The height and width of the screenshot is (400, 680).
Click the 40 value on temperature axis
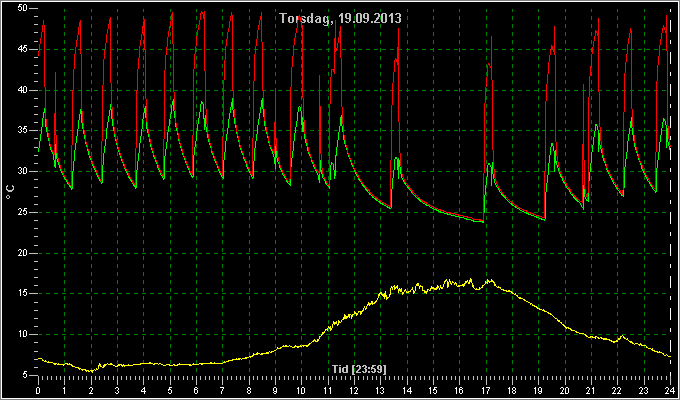pyautogui.click(x=23, y=90)
